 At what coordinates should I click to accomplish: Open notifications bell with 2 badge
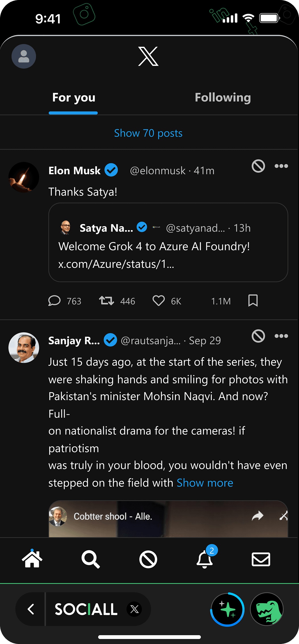[x=205, y=559]
